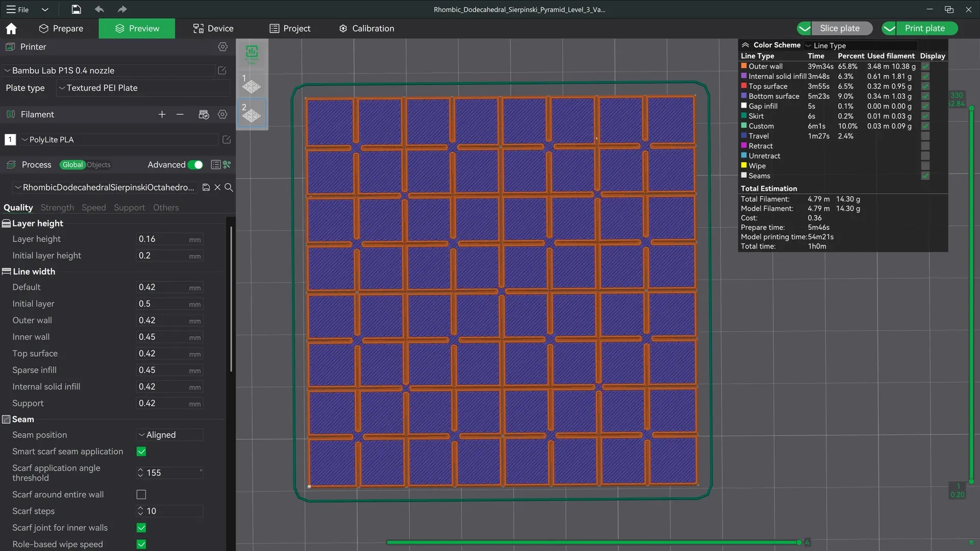Image resolution: width=980 pixels, height=551 pixels.
Task: Hide Seams in display
Action: click(x=925, y=176)
